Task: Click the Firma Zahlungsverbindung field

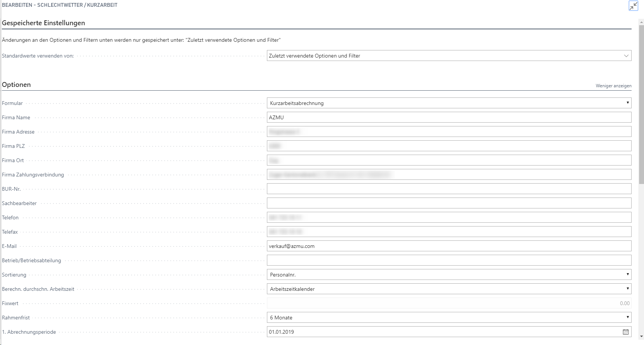Action: click(x=449, y=175)
